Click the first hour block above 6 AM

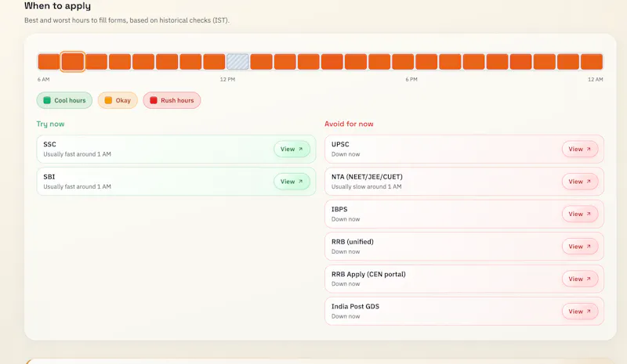pos(49,62)
